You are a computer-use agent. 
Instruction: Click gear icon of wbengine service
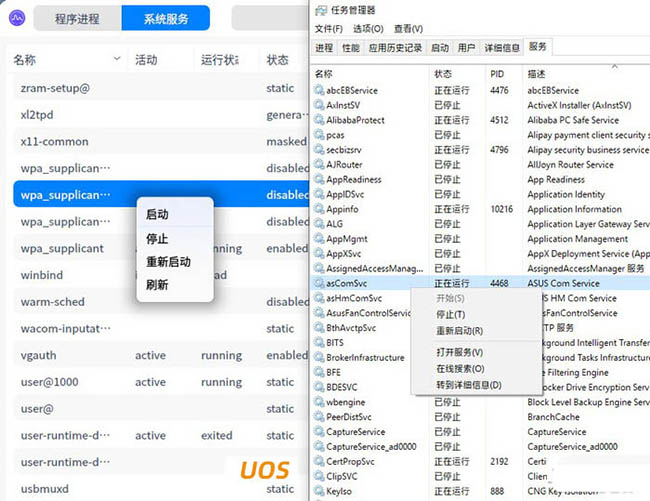(x=319, y=402)
